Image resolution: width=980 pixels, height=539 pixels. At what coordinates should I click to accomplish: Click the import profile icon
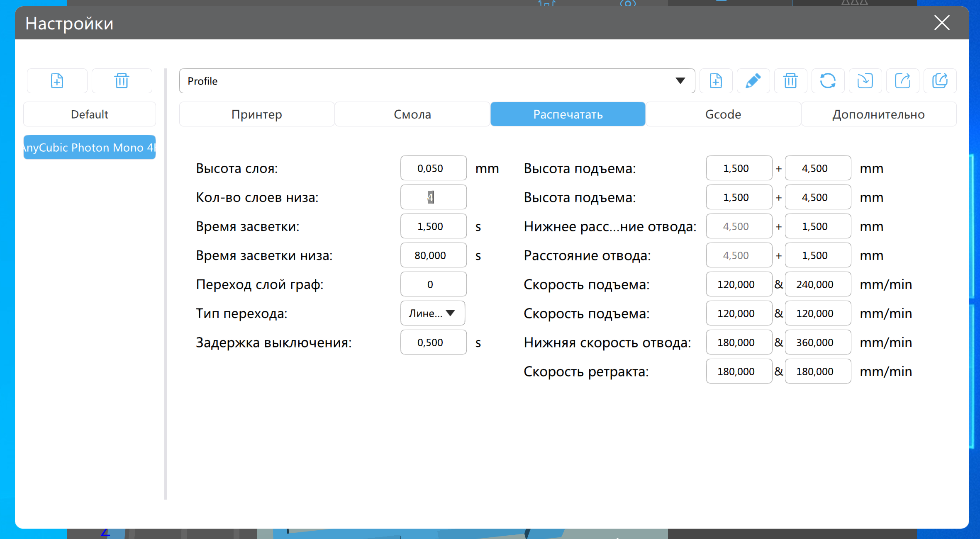pyautogui.click(x=865, y=81)
